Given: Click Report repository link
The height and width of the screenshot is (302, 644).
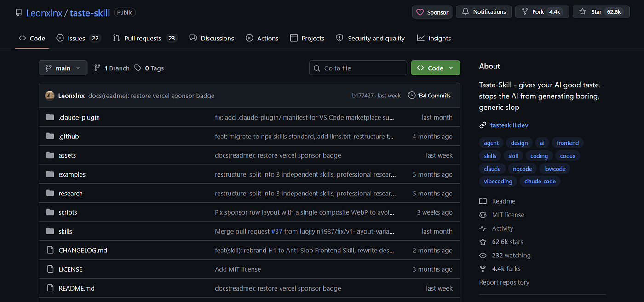Looking at the screenshot, I should 504,282.
